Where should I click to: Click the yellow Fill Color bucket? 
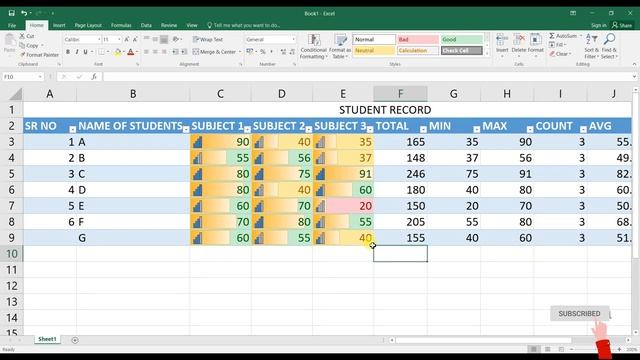(x=118, y=52)
